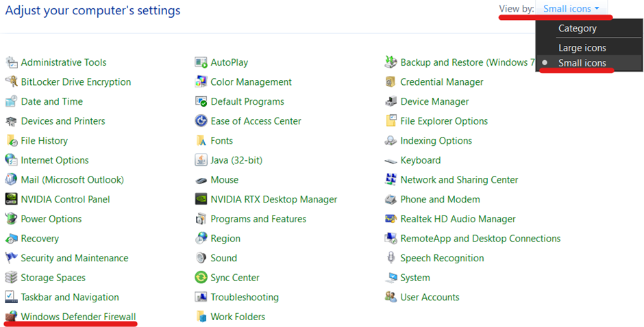Open the Security and Maintenance link
Image resolution: width=644 pixels, height=327 pixels.
(75, 258)
